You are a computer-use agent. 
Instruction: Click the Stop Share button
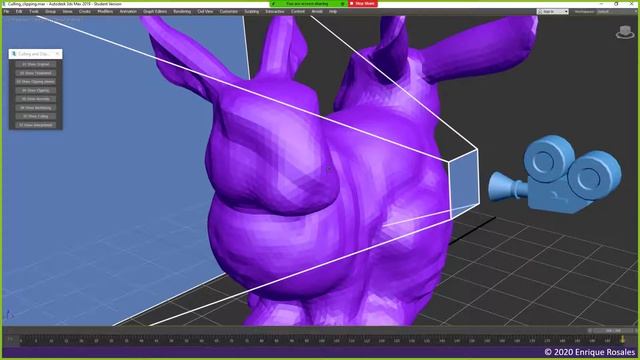[x=362, y=3]
